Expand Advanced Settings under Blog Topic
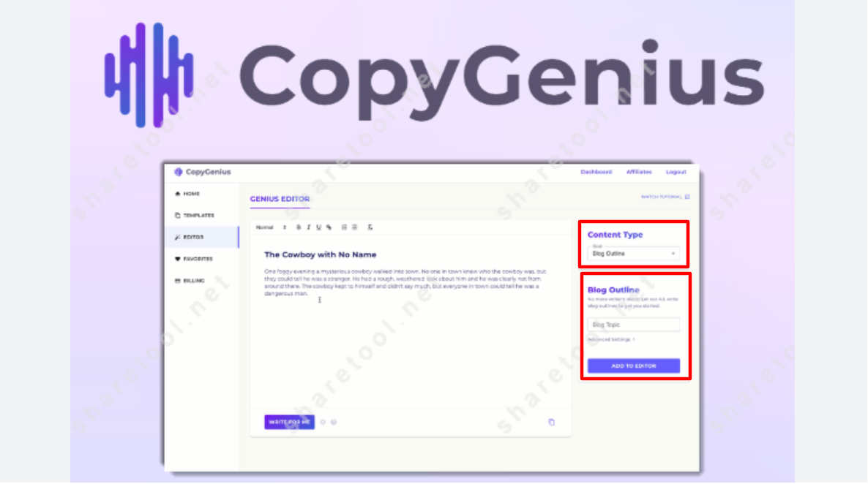Screen dimensions: 868x484 coord(611,340)
